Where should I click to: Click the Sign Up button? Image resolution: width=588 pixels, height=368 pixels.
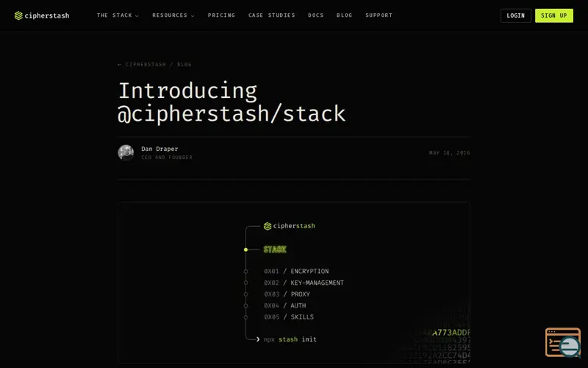(554, 15)
